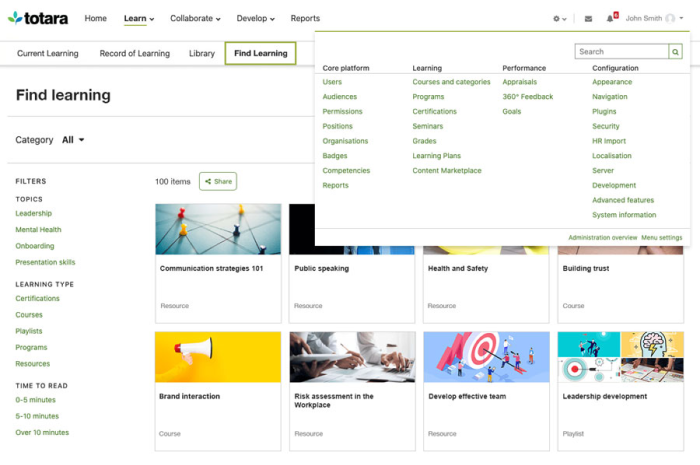Select the Find Learning tab

coord(261,54)
